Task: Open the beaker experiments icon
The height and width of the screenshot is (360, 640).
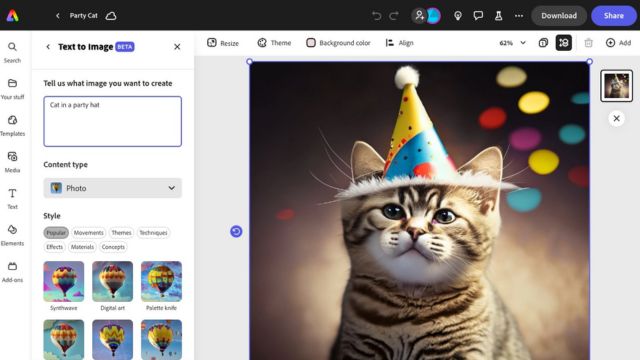Action: 498,16
